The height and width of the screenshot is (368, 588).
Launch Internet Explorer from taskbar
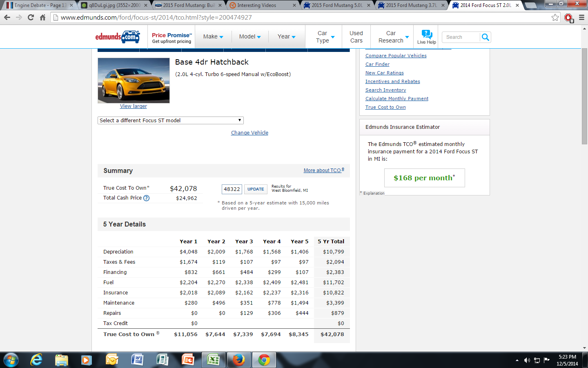click(x=36, y=360)
